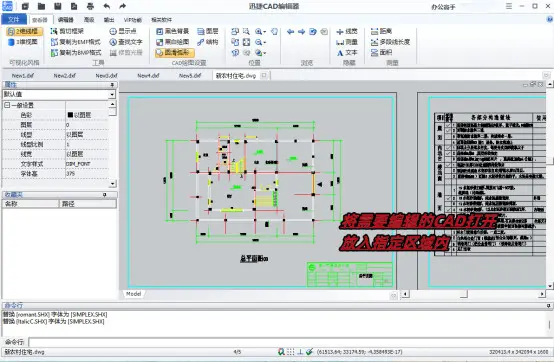Click the 距离 distance measure tool
This screenshot has height=362, width=554.
tap(382, 31)
